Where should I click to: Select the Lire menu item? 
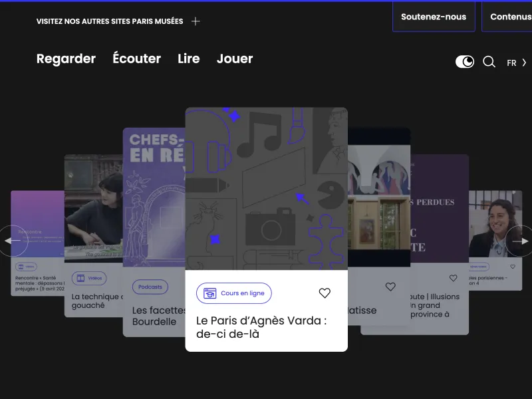pos(188,59)
